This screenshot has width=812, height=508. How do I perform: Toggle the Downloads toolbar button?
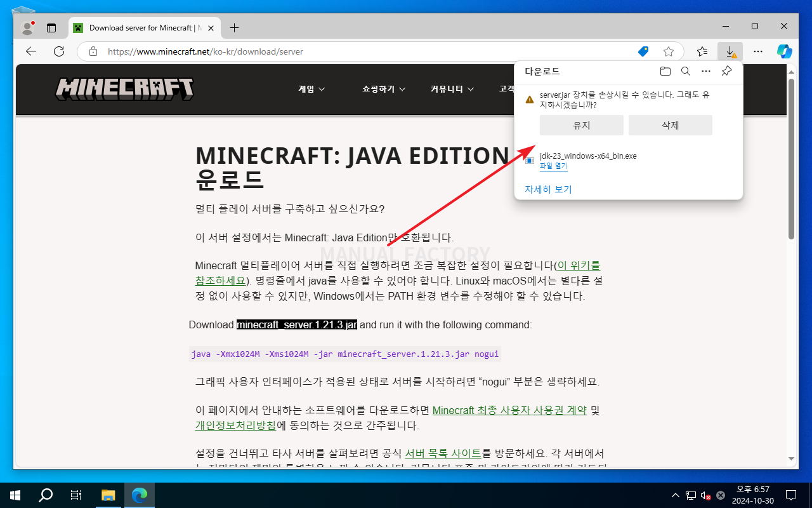730,51
